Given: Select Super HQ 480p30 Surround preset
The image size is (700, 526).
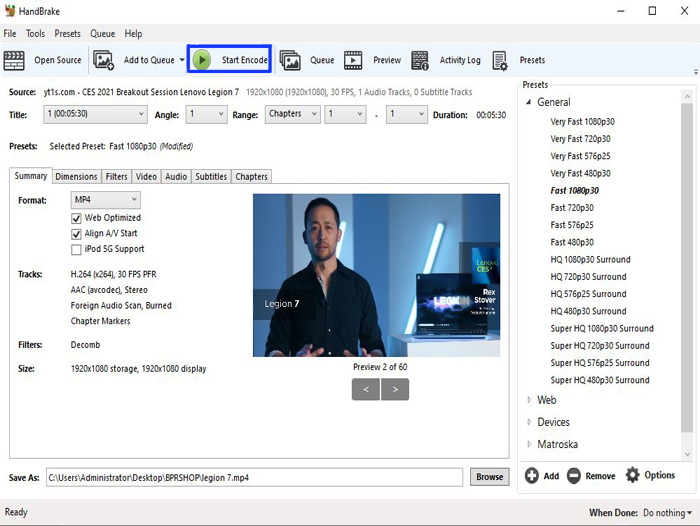Looking at the screenshot, I should [600, 380].
